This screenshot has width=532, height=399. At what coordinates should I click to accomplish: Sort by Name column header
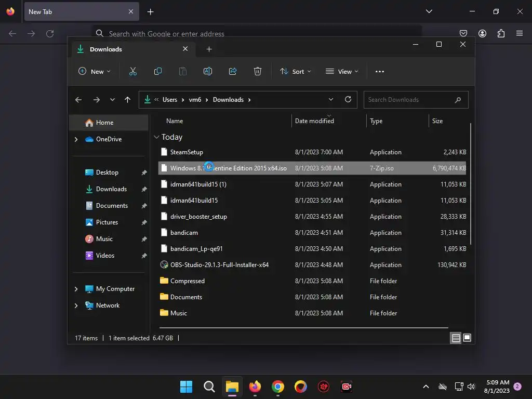pyautogui.click(x=175, y=121)
